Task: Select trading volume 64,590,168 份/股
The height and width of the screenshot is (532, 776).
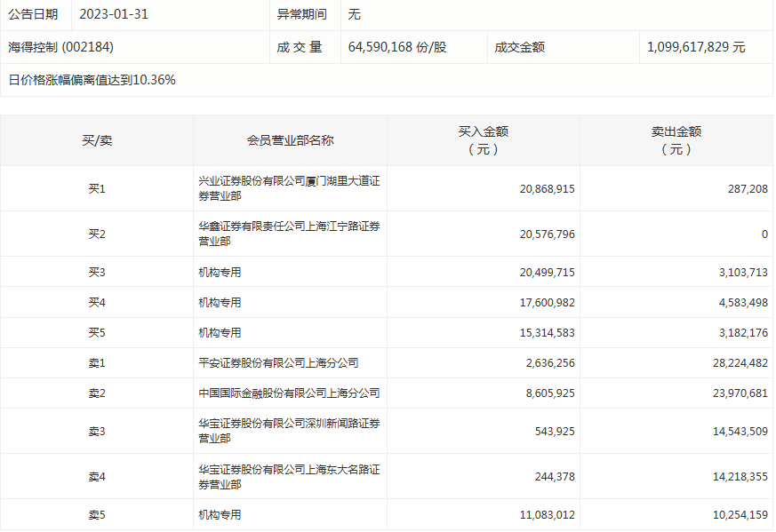Action: click(x=397, y=47)
